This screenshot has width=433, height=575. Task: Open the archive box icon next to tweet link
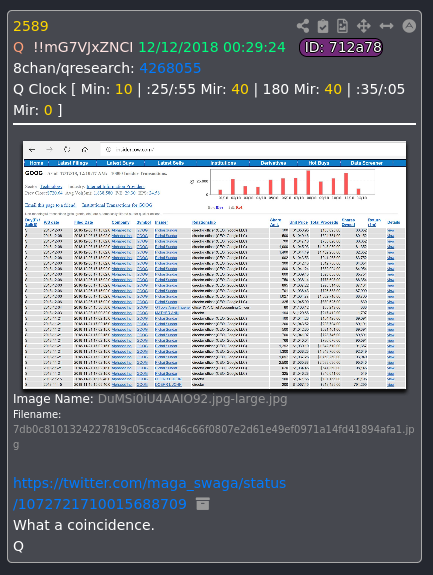pyautogui.click(x=203, y=504)
